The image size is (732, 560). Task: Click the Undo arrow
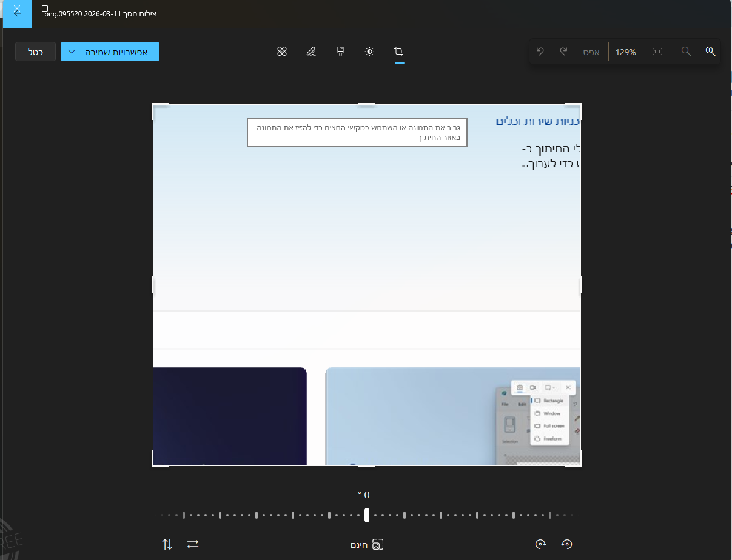540,52
